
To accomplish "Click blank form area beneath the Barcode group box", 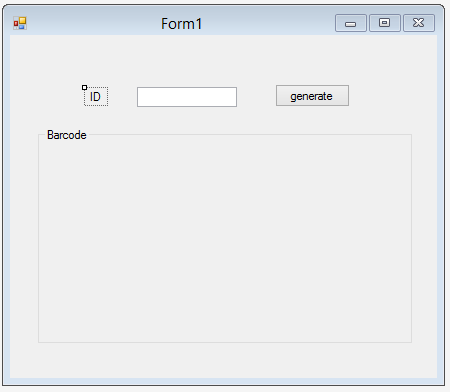I will point(225,360).
